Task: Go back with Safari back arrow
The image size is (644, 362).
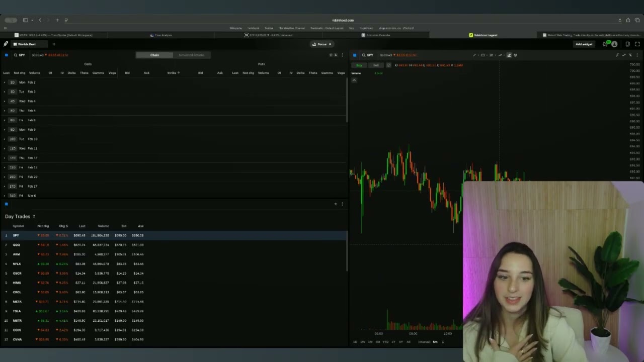Action: pos(40,20)
